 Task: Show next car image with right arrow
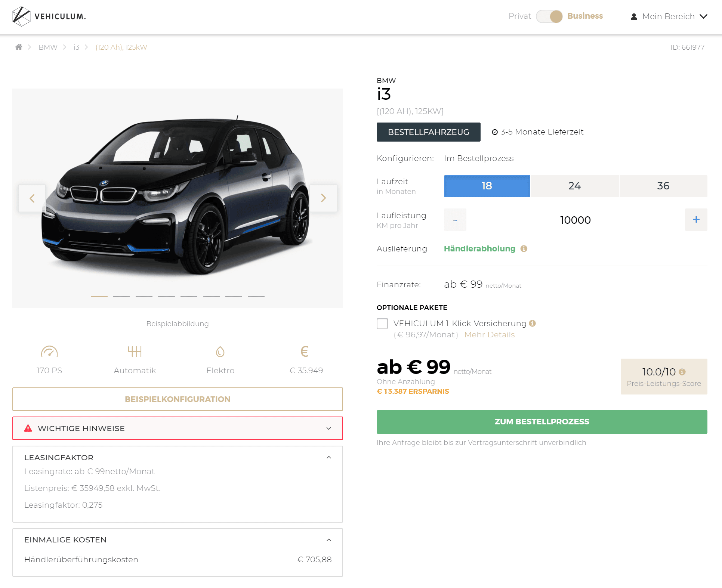pos(323,198)
